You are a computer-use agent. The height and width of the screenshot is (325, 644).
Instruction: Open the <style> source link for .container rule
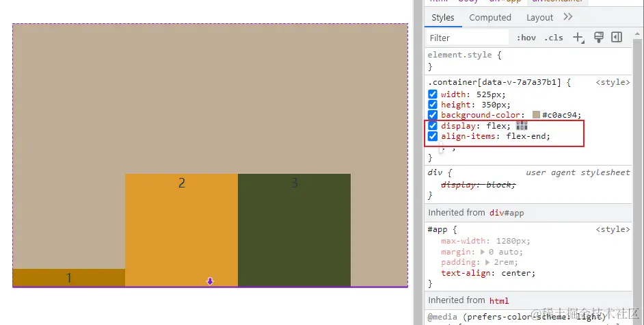[x=613, y=82]
